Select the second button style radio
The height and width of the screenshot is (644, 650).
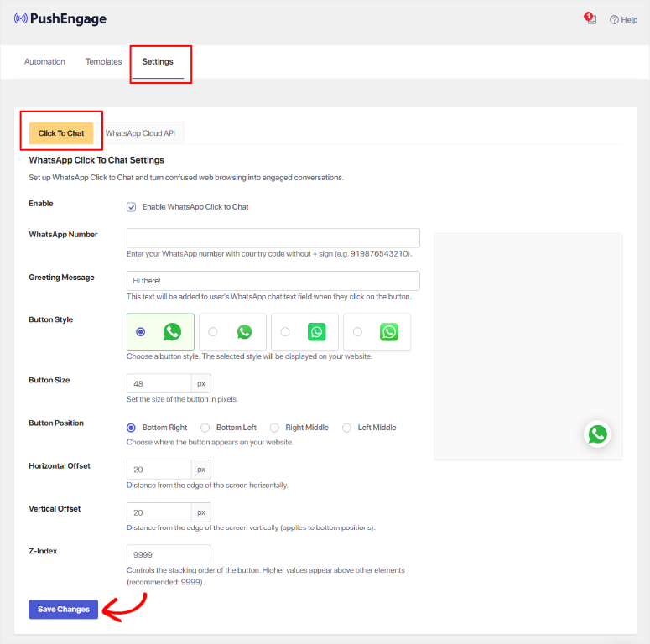(213, 332)
